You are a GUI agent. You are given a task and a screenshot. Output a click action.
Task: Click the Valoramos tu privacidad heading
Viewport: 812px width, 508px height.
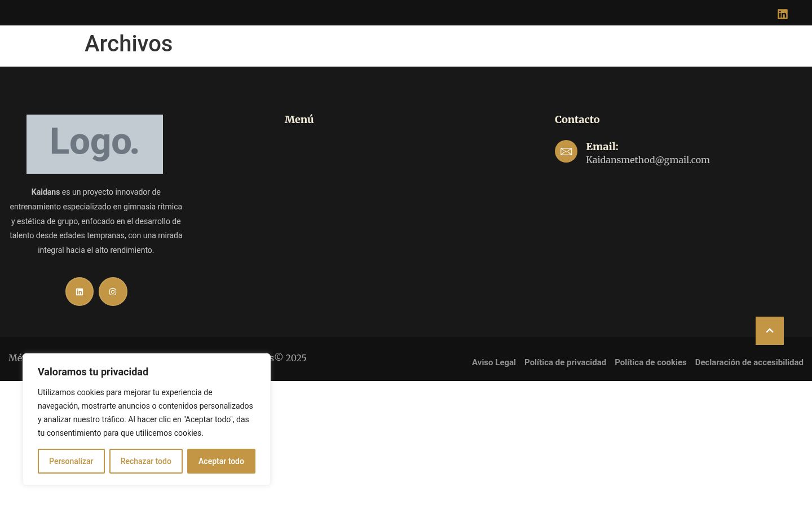[x=93, y=372]
